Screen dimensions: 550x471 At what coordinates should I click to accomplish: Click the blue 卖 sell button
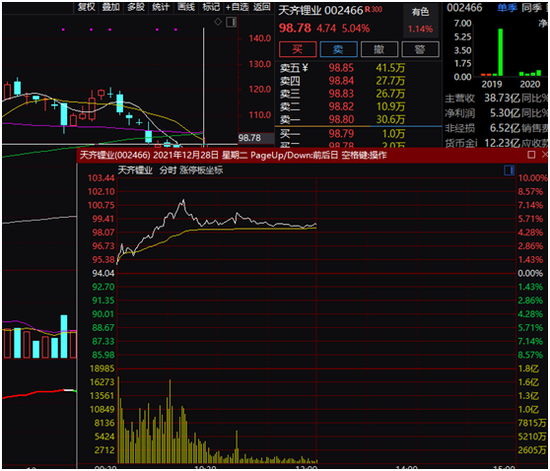click(338, 49)
